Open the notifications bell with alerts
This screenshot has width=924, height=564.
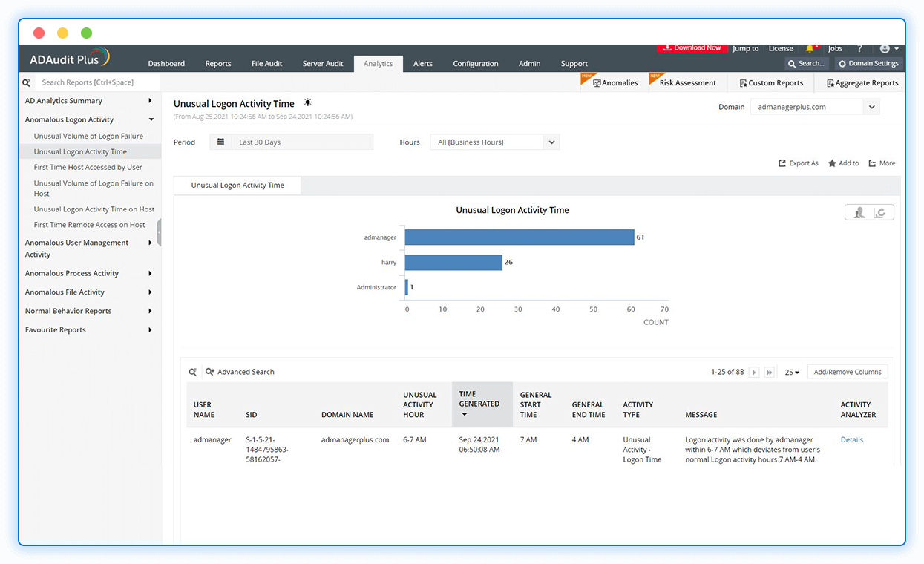(810, 47)
